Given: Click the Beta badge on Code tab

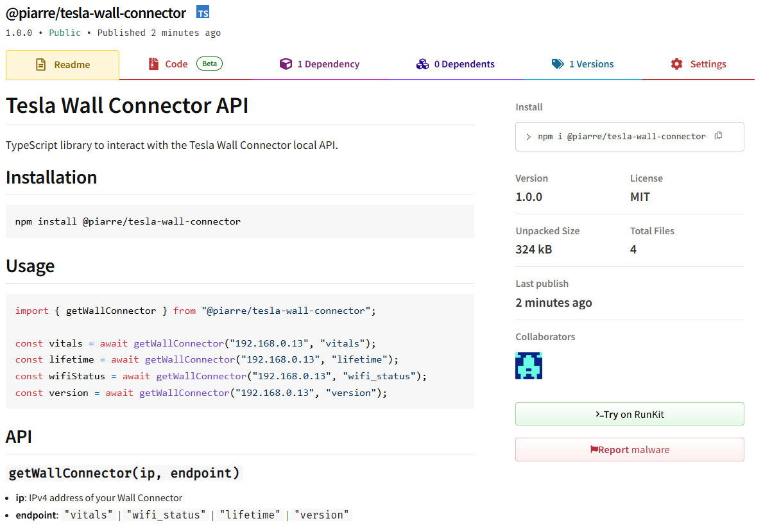Looking at the screenshot, I should [x=209, y=64].
